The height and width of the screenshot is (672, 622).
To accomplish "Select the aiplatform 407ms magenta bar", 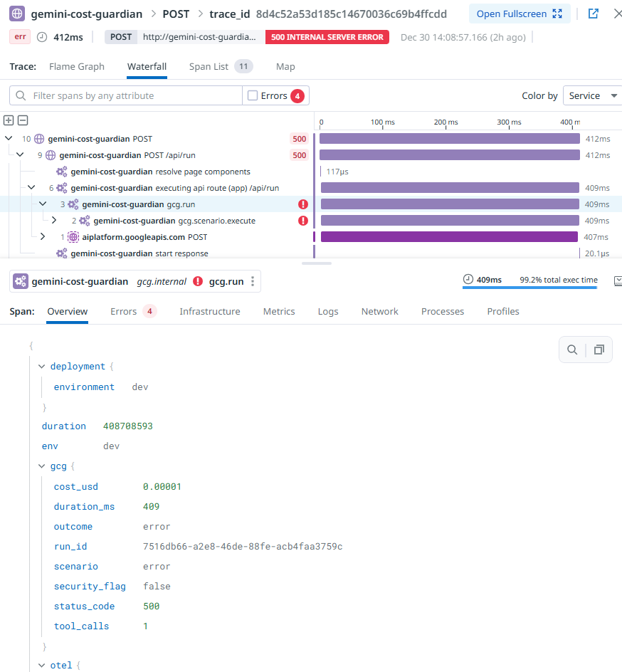I will coord(449,236).
